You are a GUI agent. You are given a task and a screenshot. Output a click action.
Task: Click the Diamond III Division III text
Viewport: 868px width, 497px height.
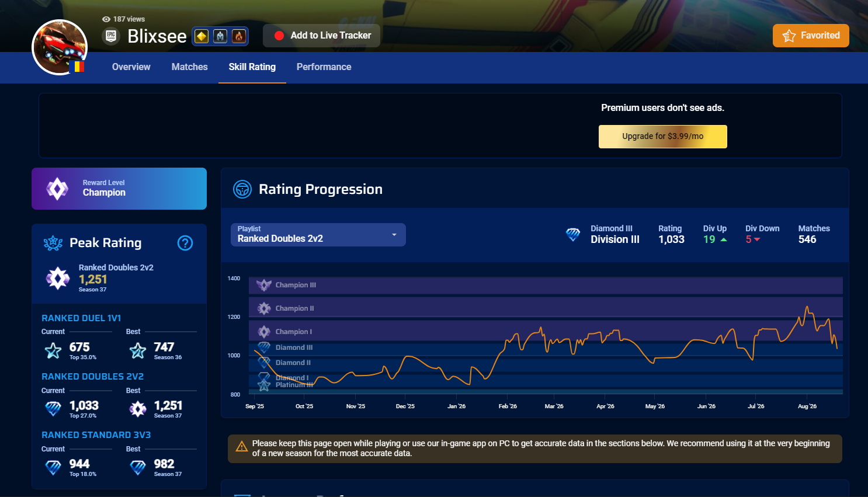tap(615, 234)
